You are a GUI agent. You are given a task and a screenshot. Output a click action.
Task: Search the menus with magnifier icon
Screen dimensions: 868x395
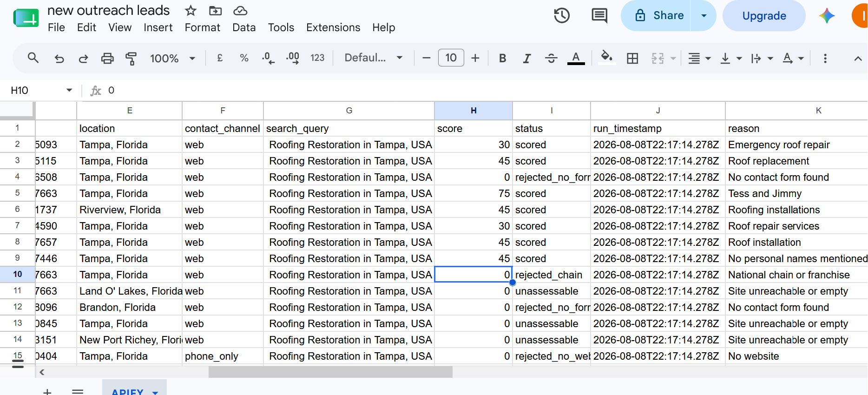coord(33,58)
